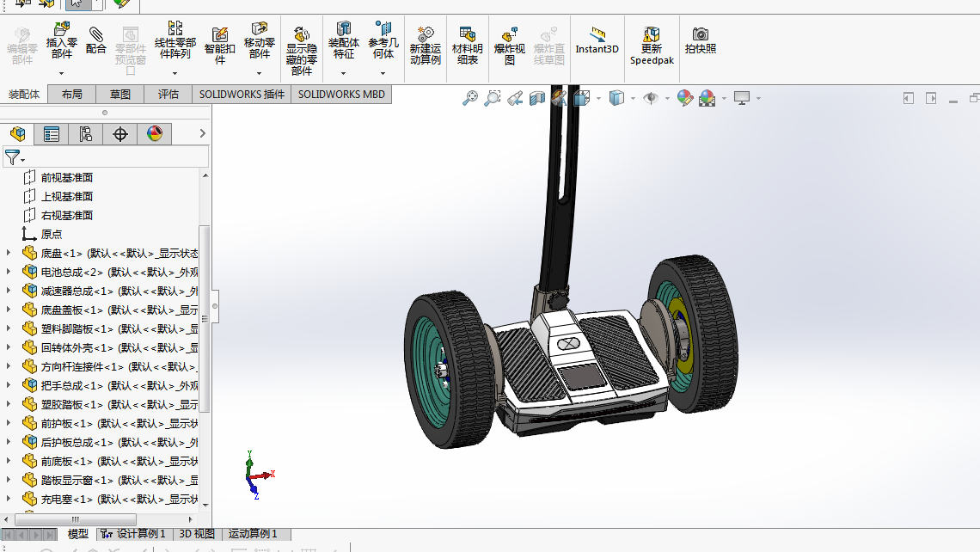Image resolution: width=980 pixels, height=552 pixels.
Task: Open dropdown under 移动零部件
Action: click(259, 74)
